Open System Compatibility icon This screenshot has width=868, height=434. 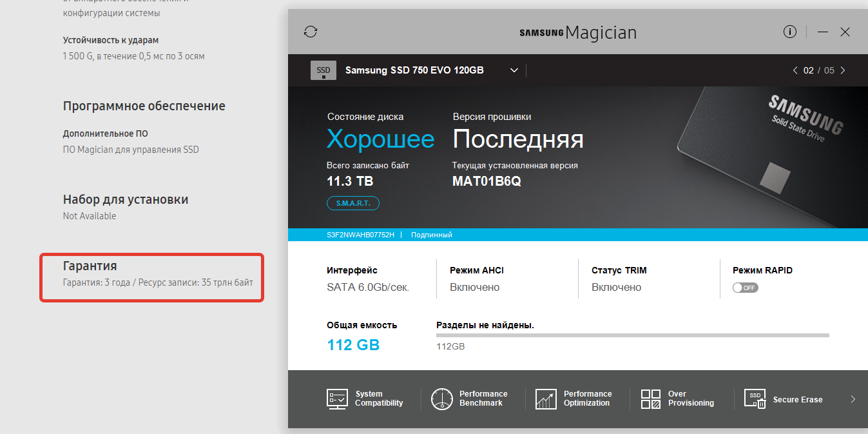pos(337,399)
